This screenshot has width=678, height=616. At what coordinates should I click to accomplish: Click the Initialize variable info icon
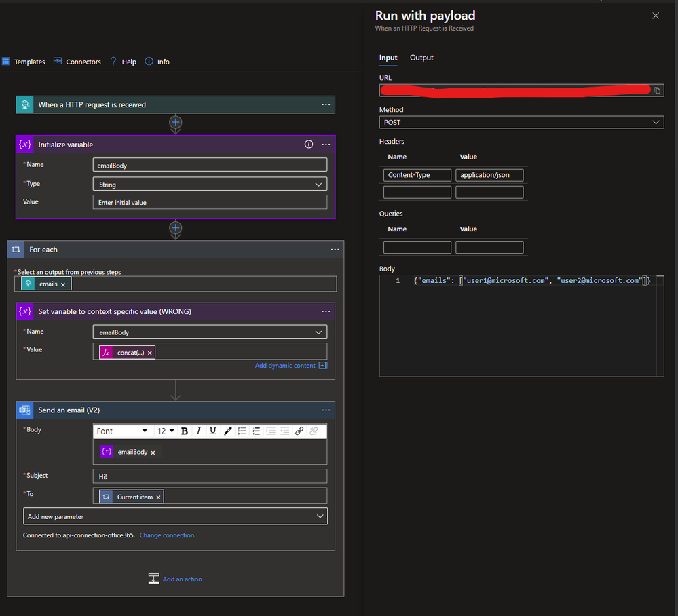[309, 145]
